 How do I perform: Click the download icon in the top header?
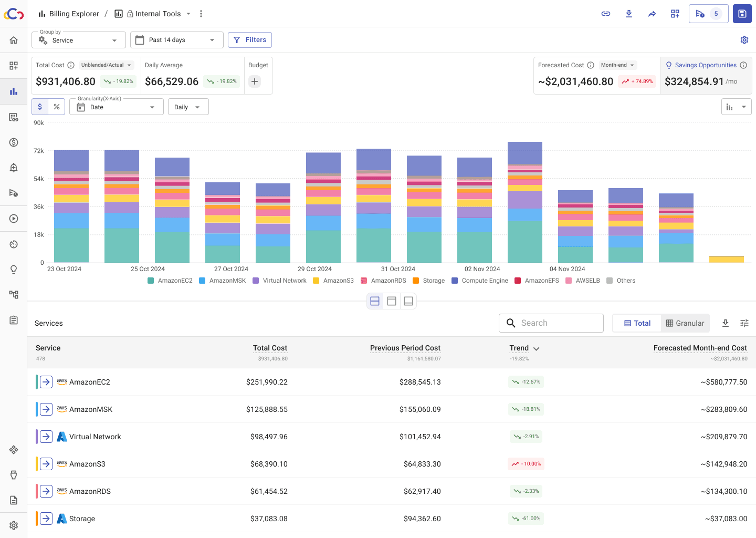point(629,14)
